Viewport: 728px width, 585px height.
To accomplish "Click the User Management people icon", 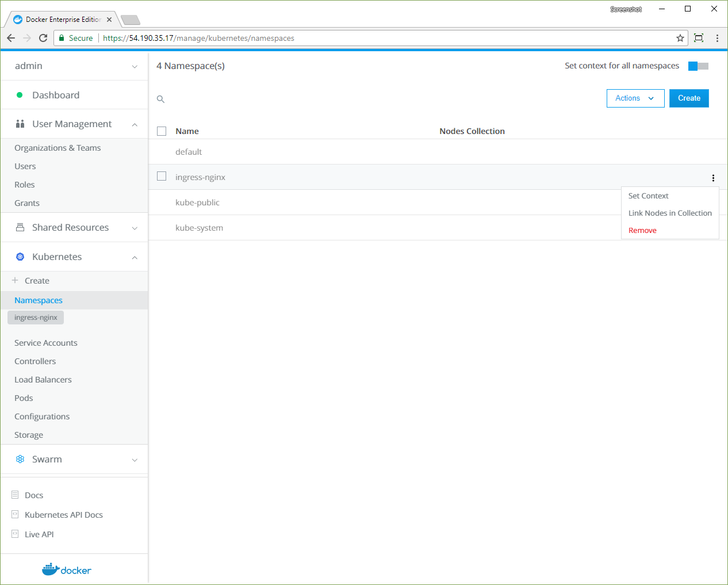I will 20,124.
